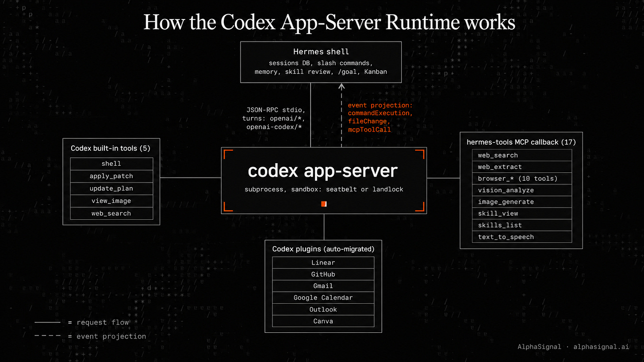Viewport: 644px width, 362px height.
Task: Click the 'How the Codex App-Server Runtime works' title
Action: coord(330,23)
